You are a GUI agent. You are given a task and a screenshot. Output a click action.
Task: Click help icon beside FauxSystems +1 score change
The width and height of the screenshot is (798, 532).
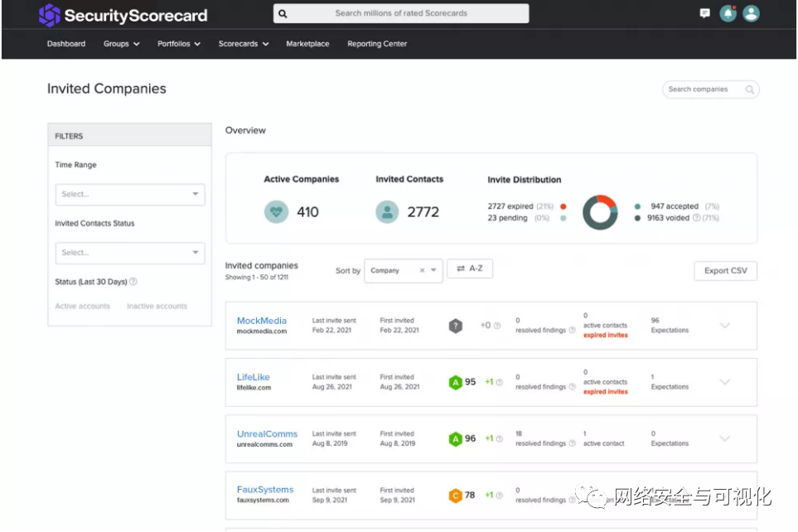click(499, 496)
